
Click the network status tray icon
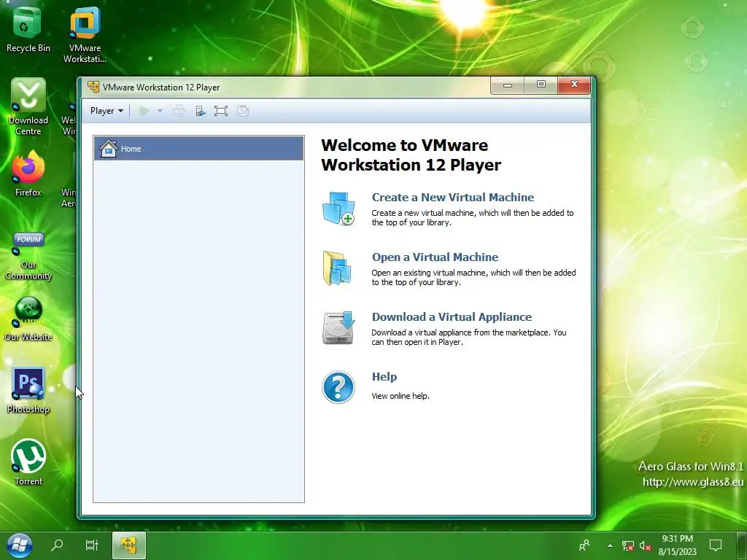(x=628, y=545)
